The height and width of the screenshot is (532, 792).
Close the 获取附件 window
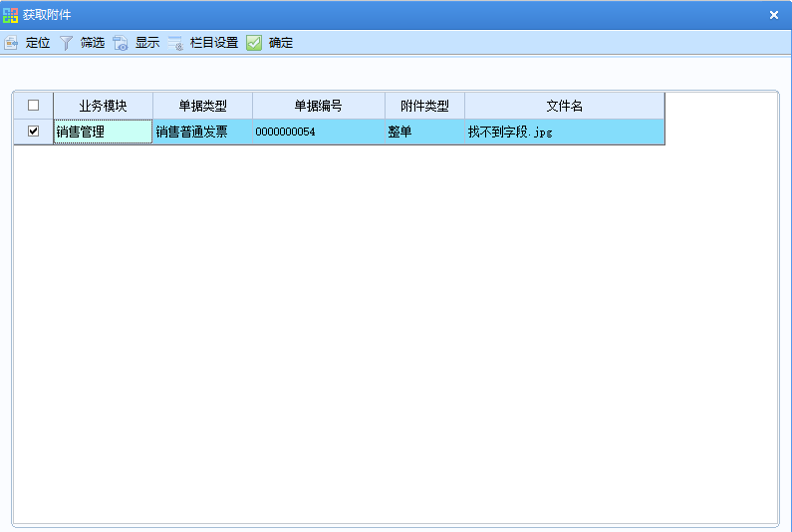[774, 15]
